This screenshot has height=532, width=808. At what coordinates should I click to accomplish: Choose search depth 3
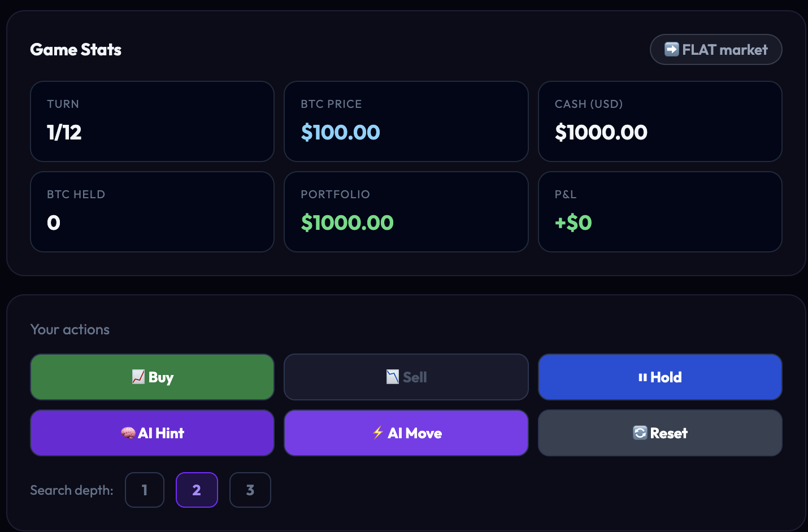click(x=250, y=490)
